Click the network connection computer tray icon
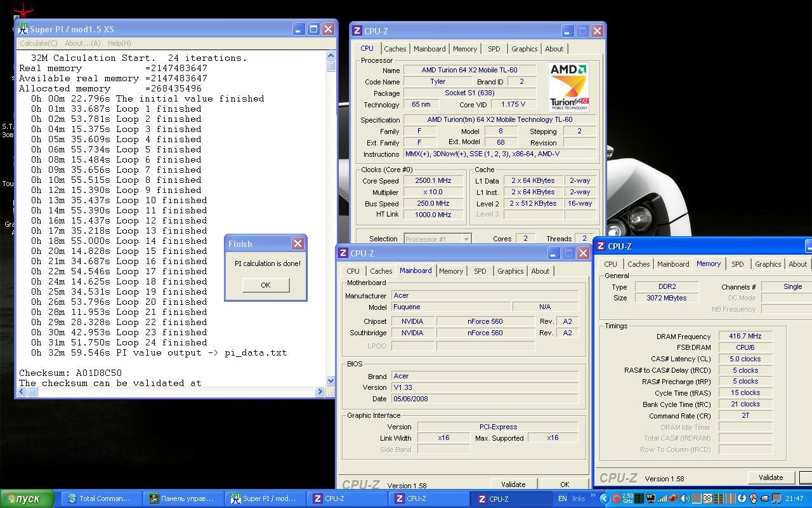The image size is (812, 508). click(776, 498)
